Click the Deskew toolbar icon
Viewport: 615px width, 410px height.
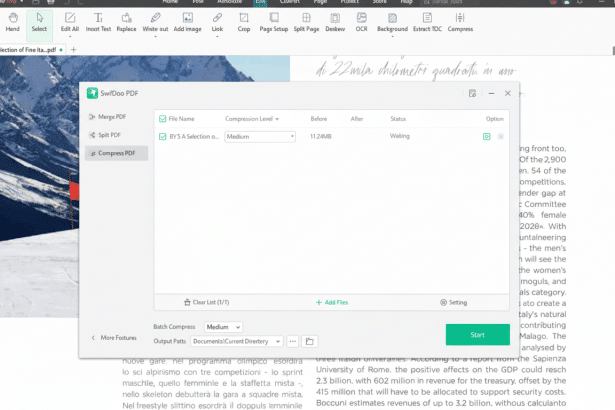pos(334,22)
